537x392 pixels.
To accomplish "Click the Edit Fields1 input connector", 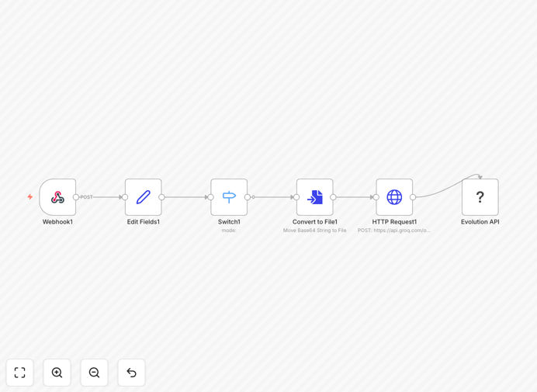I will (125, 197).
